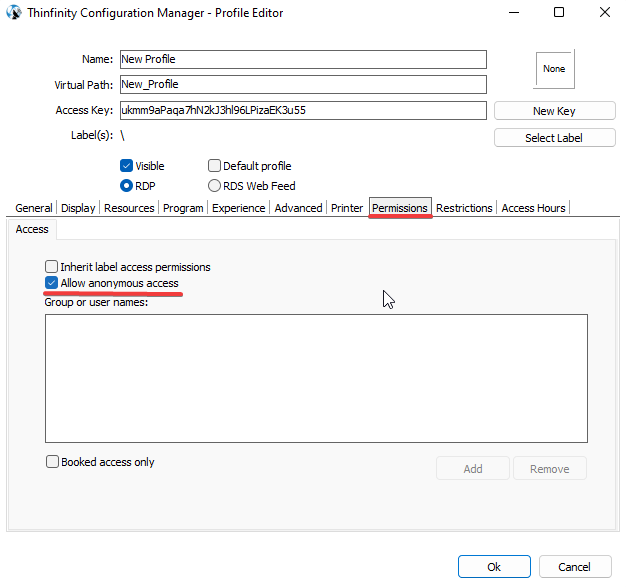Viewport: 626px width, 587px height.
Task: Close the Profile Editor window
Action: point(605,12)
